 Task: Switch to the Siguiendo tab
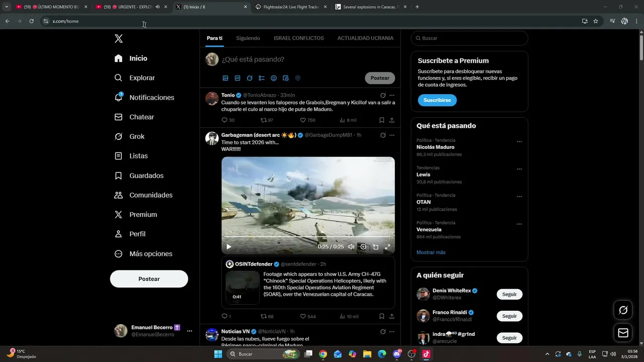pos(248,38)
